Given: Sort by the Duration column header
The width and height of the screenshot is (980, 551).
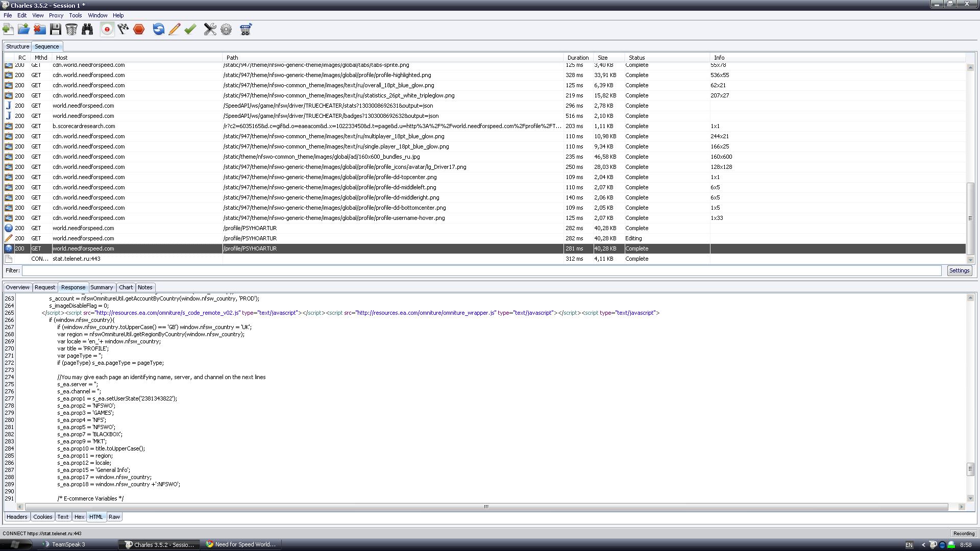Looking at the screenshot, I should pos(578,58).
